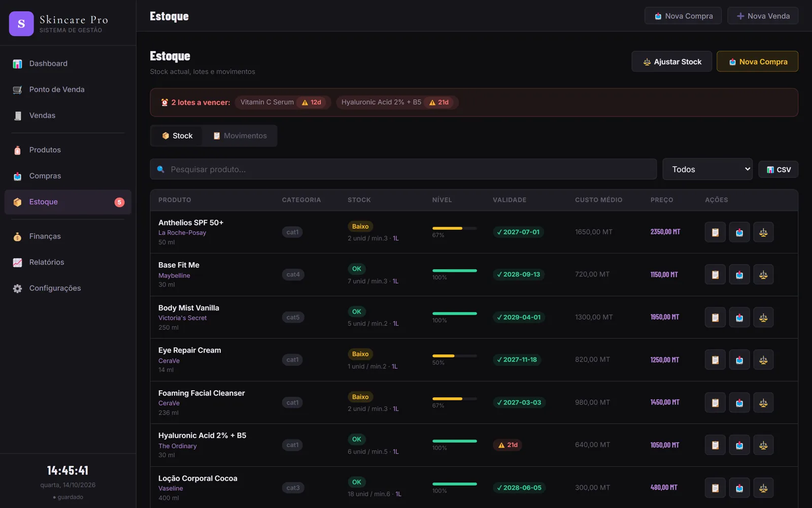Click scales icon in Base Fit Me row

[763, 275]
